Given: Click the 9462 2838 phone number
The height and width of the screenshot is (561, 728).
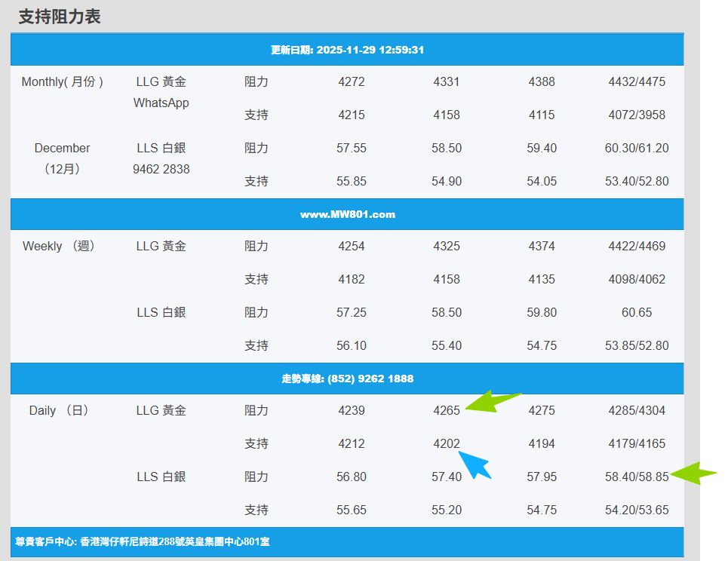Looking at the screenshot, I should (161, 169).
